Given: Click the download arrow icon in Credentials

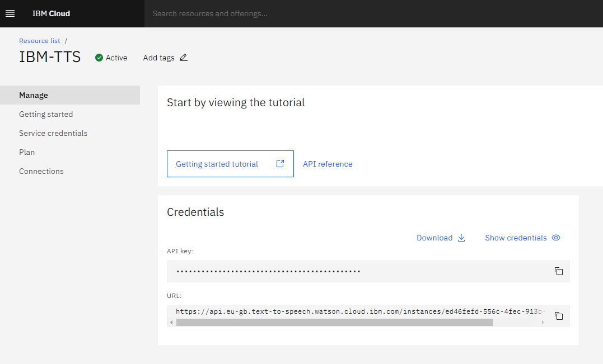Looking at the screenshot, I should (x=461, y=238).
